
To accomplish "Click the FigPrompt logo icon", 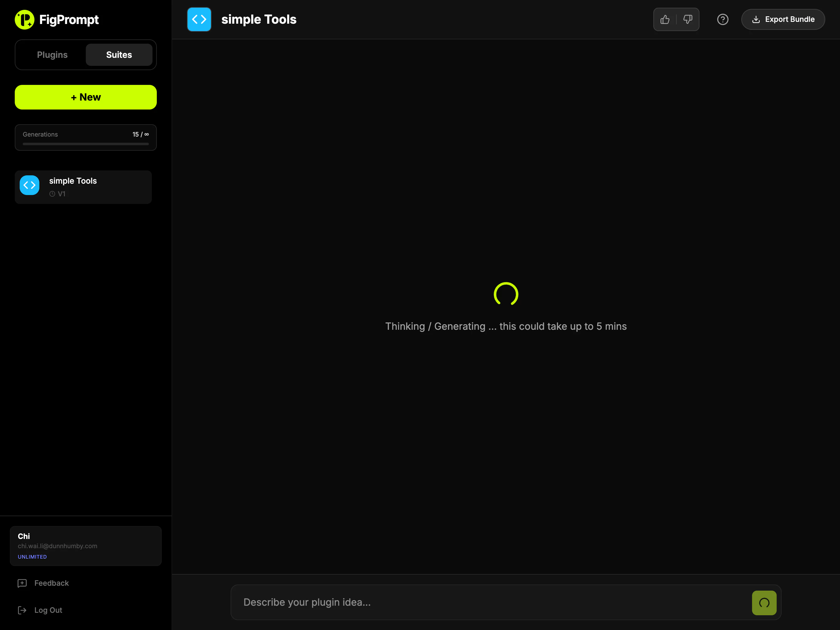I will 25,20.
